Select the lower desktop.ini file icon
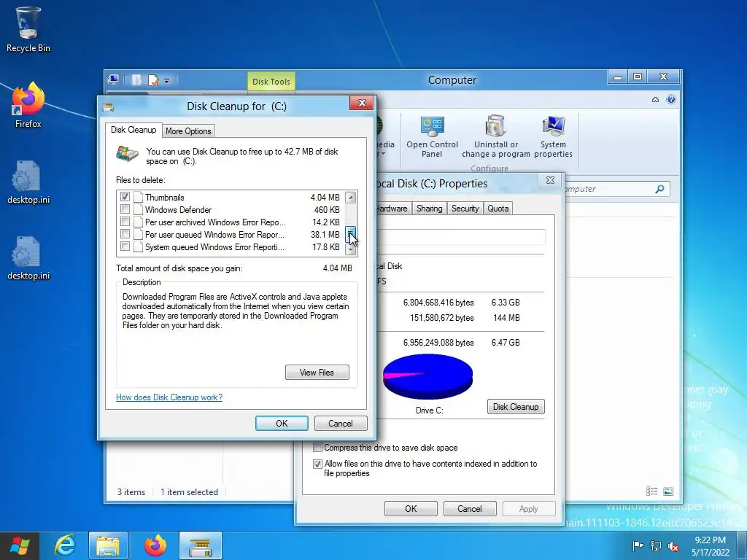 point(28,258)
